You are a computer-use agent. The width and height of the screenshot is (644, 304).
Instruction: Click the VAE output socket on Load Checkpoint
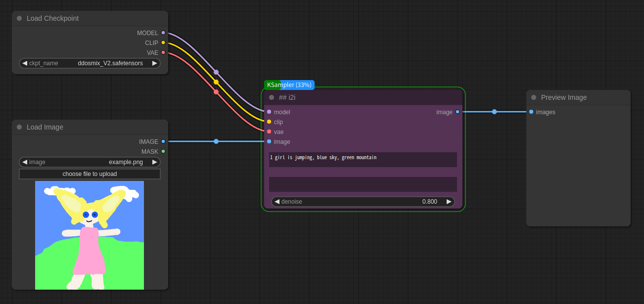point(163,52)
